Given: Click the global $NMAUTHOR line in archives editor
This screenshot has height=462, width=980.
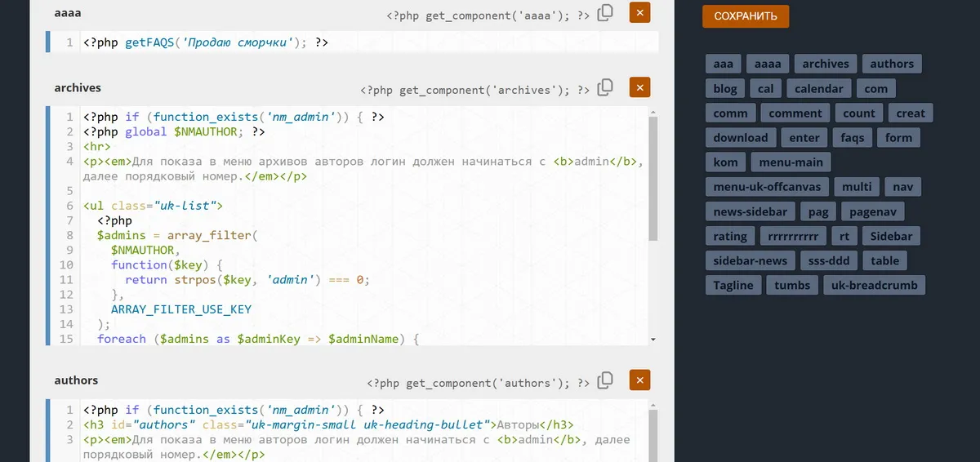Looking at the screenshot, I should coord(174,131).
